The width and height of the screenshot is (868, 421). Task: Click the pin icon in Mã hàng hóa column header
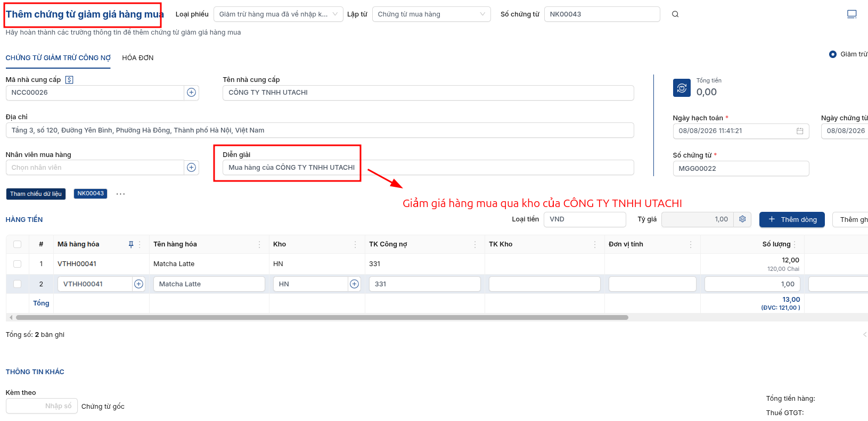coord(131,244)
